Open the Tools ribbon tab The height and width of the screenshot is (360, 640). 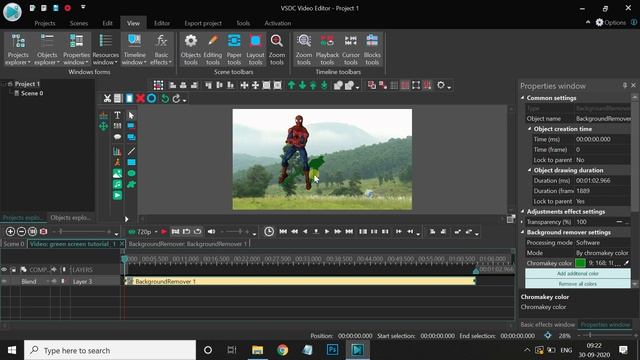pos(243,23)
